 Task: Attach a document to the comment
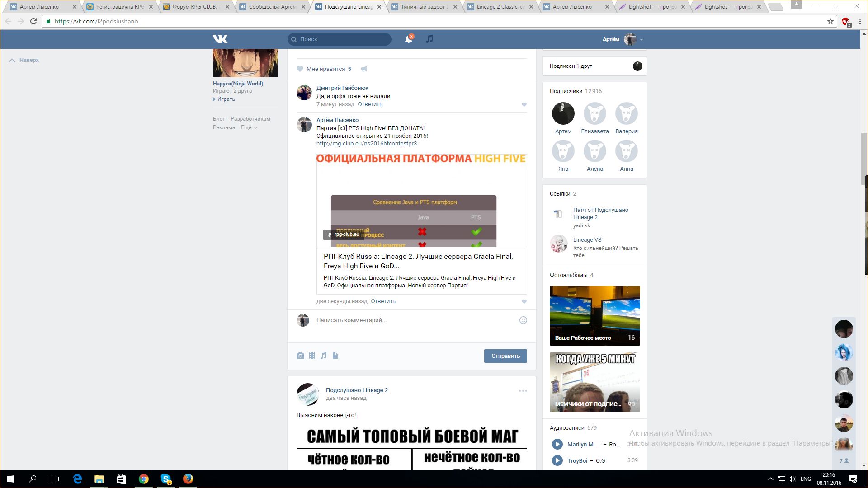point(335,356)
